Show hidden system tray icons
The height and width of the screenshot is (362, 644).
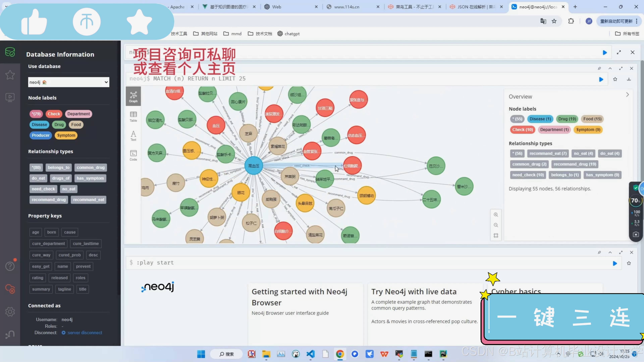558,354
